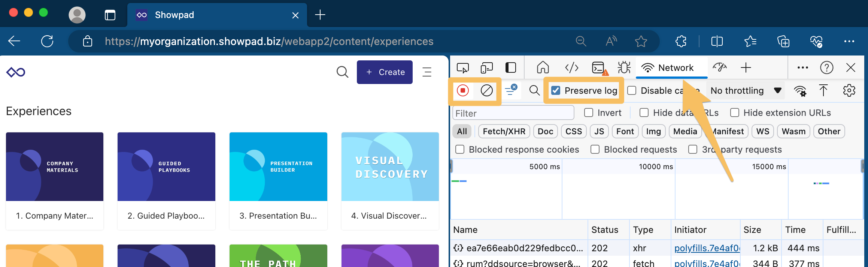Viewport: 868px width, 267px height.
Task: Click the browser address bar URL
Action: pos(269,41)
